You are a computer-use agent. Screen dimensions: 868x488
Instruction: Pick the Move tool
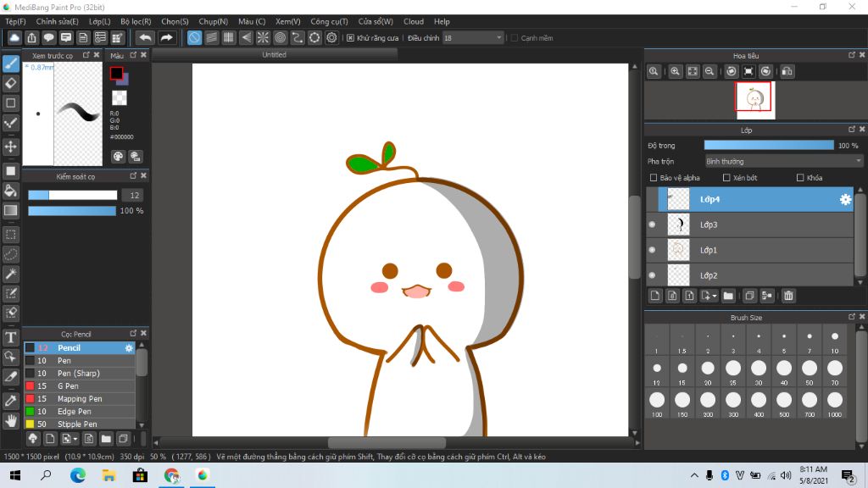[10, 147]
